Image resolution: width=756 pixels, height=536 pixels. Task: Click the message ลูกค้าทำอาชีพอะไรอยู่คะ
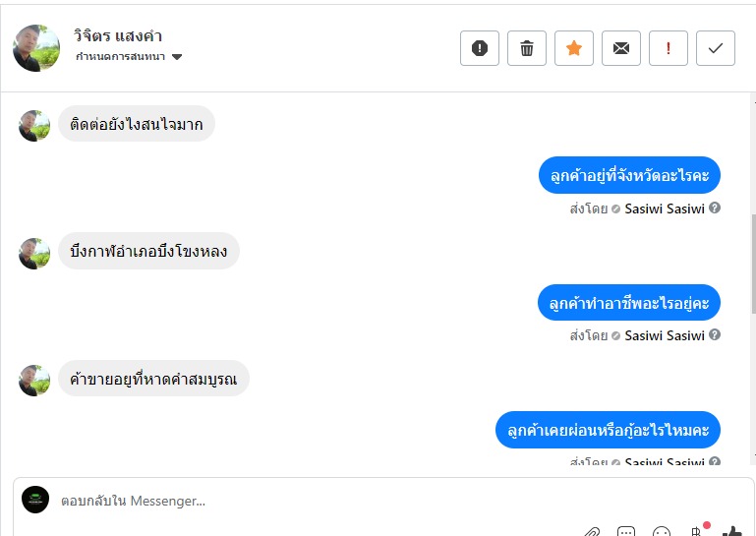tap(629, 302)
